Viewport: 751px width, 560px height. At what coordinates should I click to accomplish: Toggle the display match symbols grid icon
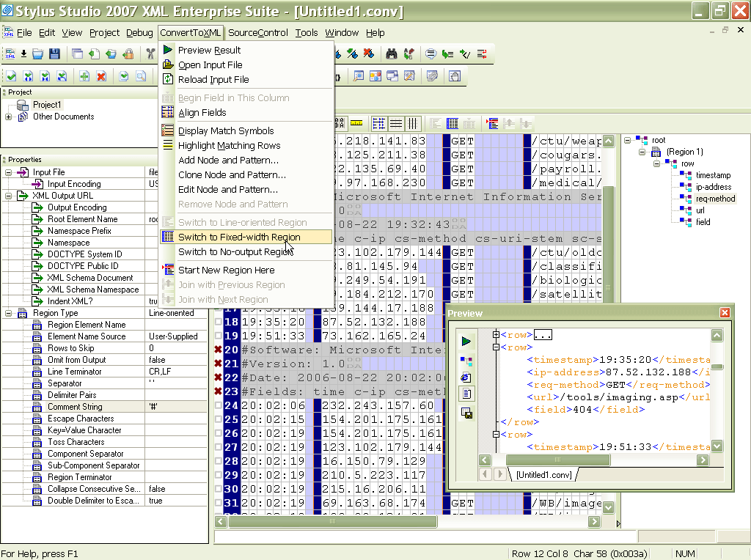coord(378,123)
